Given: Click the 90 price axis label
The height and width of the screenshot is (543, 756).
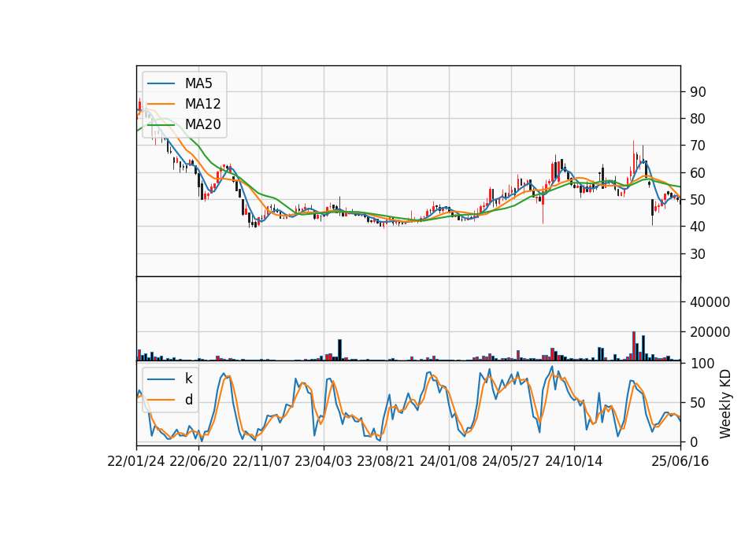Looking at the screenshot, I should (x=698, y=92).
